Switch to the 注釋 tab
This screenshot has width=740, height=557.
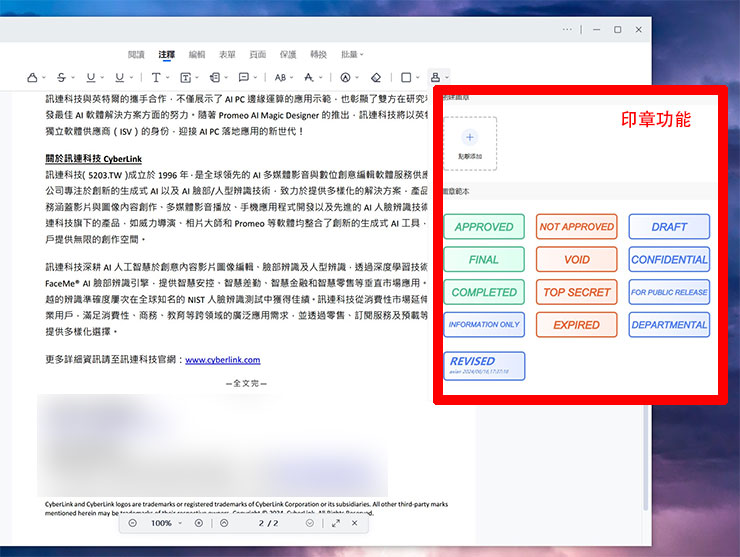pos(166,54)
